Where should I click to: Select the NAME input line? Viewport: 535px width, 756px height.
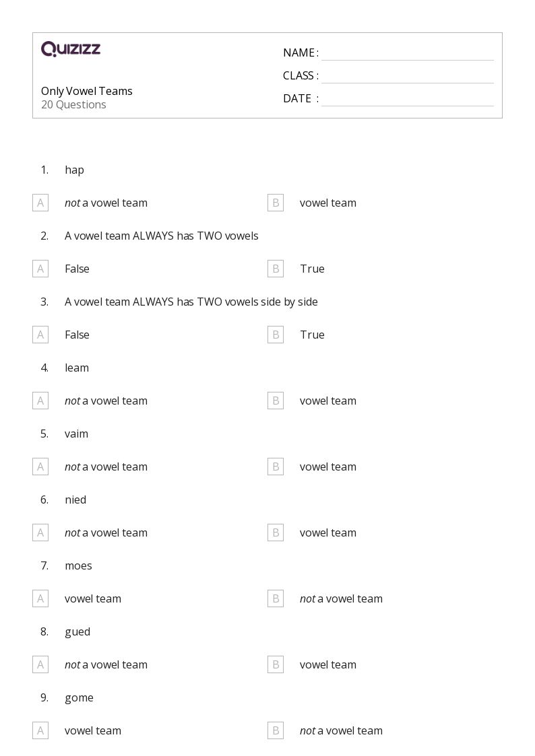408,53
